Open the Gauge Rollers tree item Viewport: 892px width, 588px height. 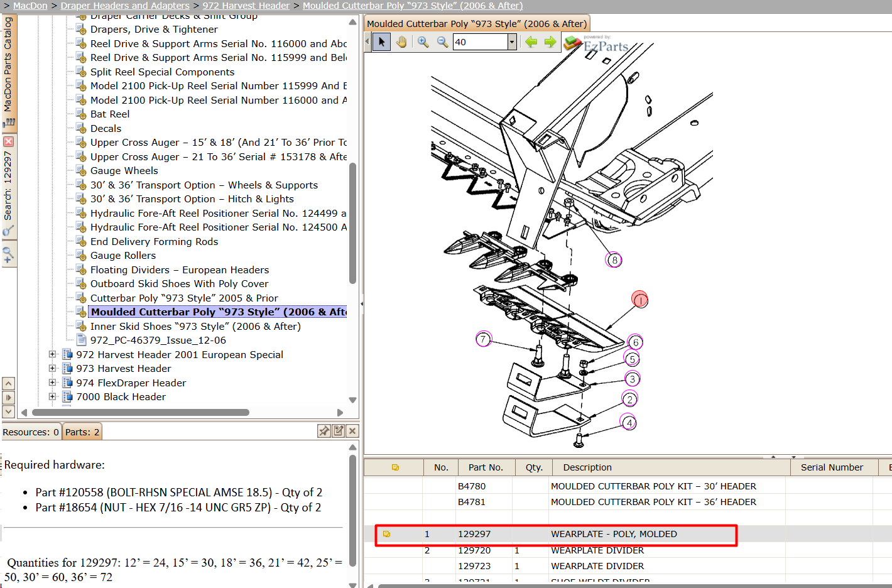[x=123, y=256]
